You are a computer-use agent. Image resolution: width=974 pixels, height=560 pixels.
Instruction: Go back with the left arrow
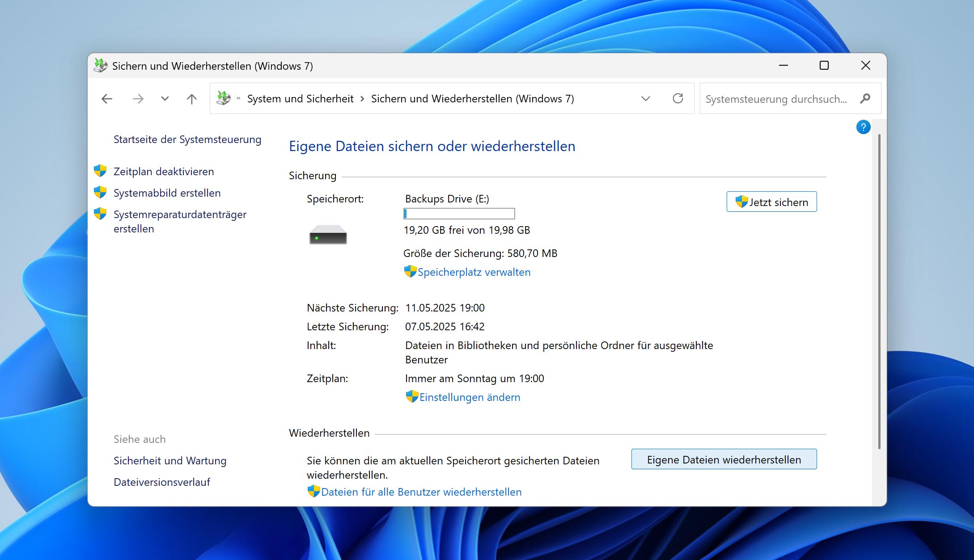click(x=107, y=99)
